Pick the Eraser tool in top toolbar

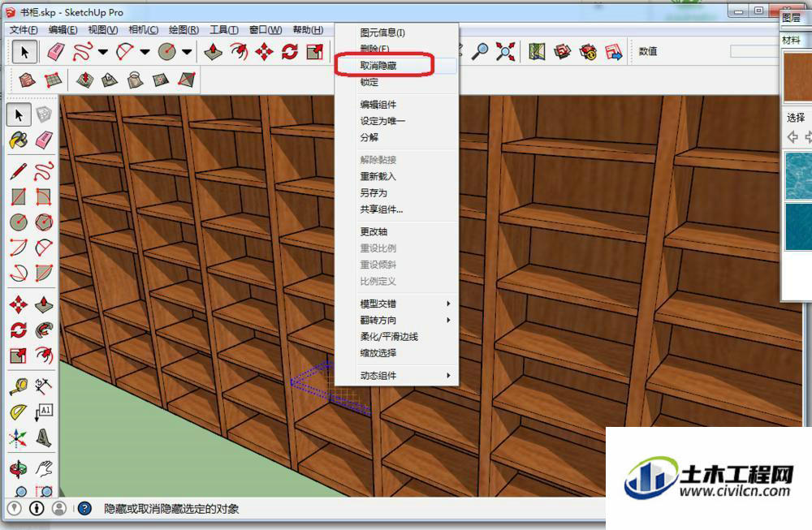pos(55,51)
